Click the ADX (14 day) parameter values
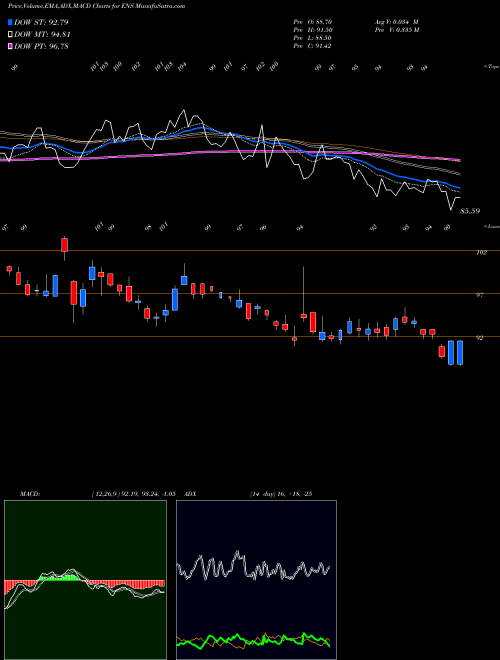The image size is (500, 660). 281,494
